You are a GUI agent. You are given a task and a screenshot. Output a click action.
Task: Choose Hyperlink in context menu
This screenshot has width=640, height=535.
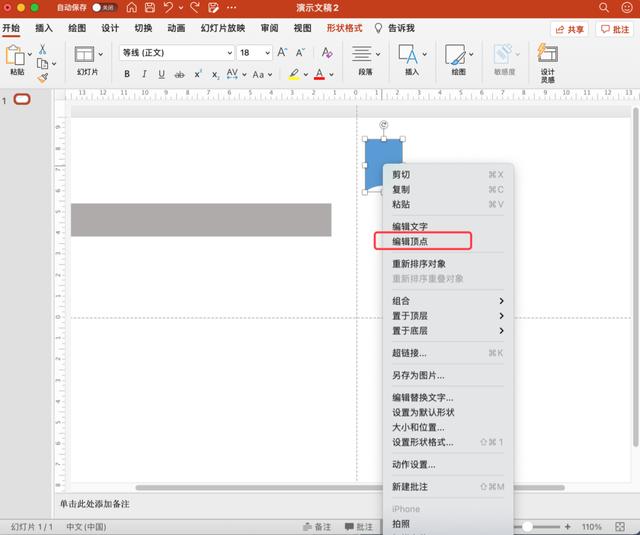click(x=447, y=353)
